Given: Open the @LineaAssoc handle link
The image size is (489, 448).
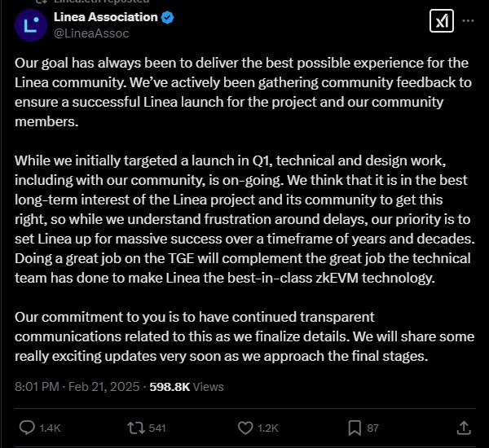Looking at the screenshot, I should point(91,33).
